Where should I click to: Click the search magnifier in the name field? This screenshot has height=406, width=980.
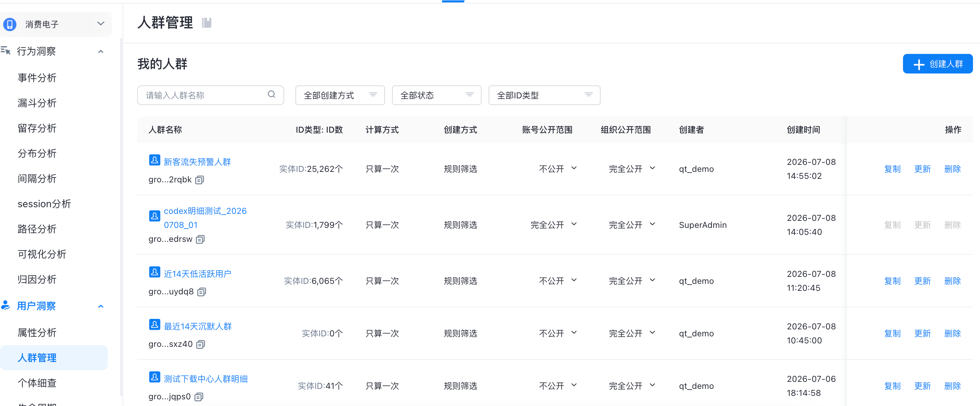tap(272, 94)
